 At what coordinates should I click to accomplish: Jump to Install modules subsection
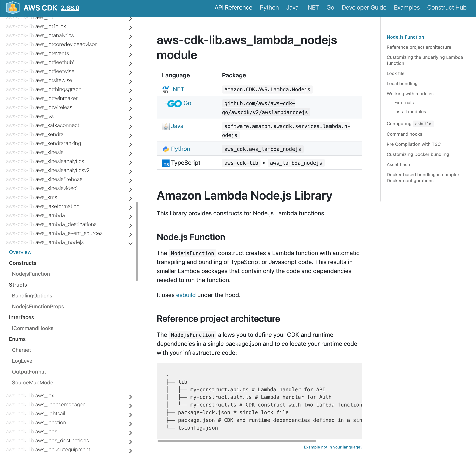[x=410, y=112]
